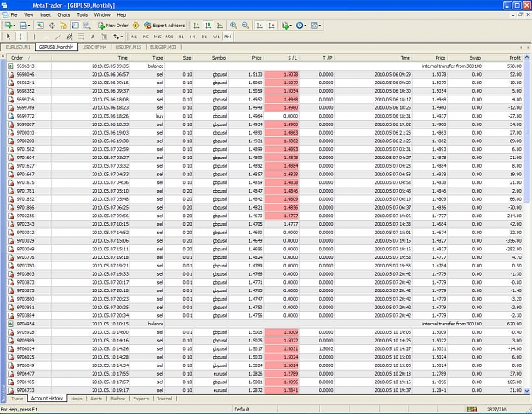This screenshot has width=532, height=414.
Task: Toggle the Terminal window button
Action: 75,26
